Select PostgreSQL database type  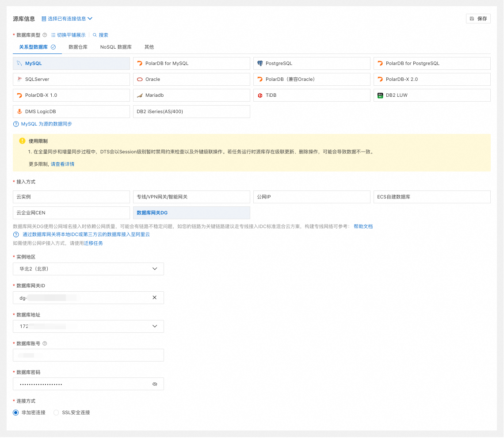312,63
